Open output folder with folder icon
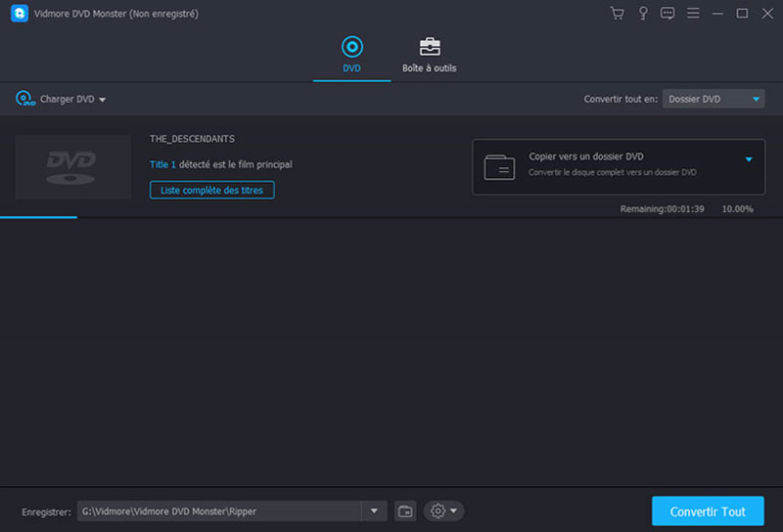Viewport: 783px width, 532px height. pyautogui.click(x=405, y=510)
